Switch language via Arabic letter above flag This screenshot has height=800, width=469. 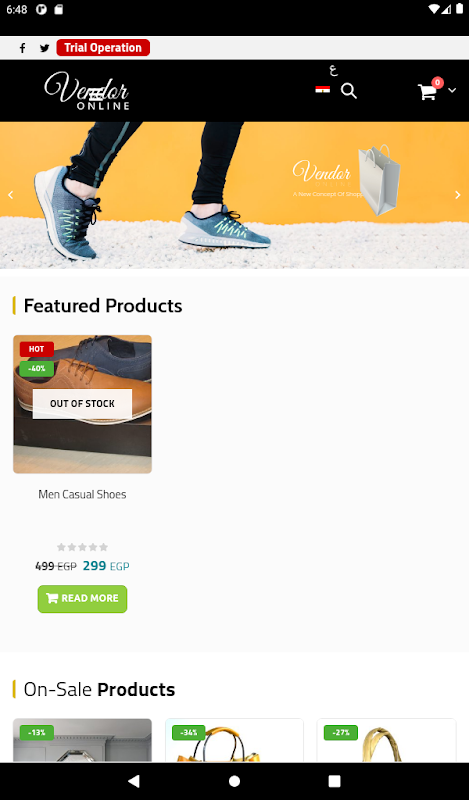[333, 70]
